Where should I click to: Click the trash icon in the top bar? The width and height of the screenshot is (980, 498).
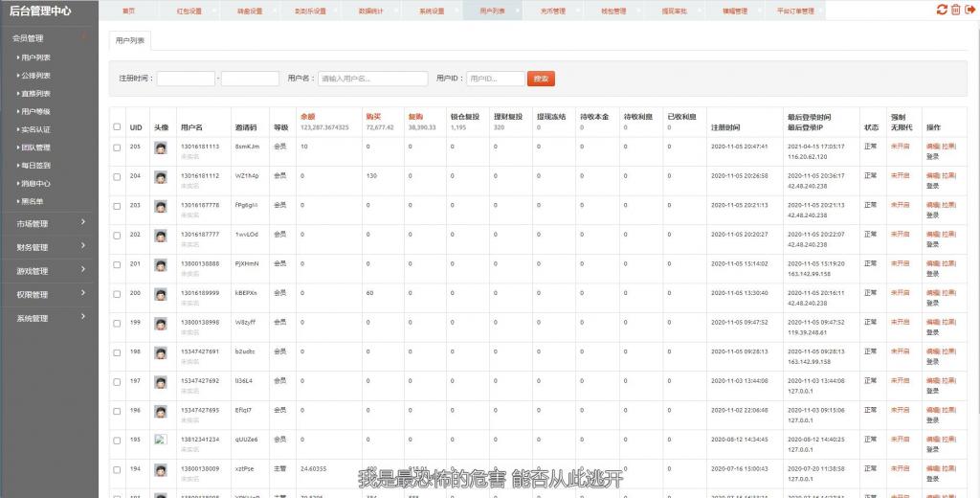click(x=955, y=10)
